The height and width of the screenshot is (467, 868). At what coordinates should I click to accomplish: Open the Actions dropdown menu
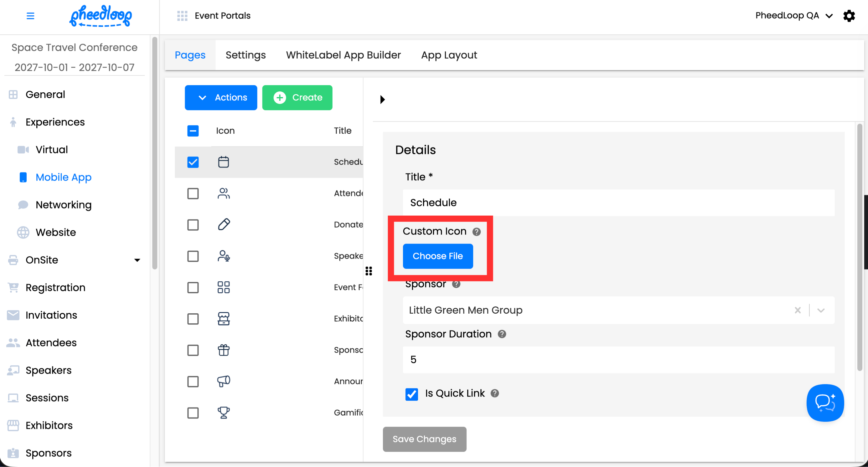(x=221, y=97)
